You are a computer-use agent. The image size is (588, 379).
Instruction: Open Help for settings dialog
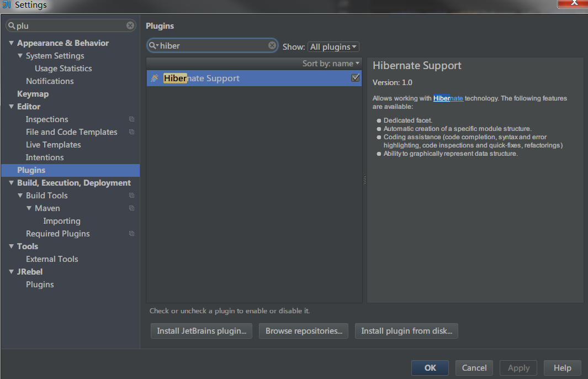coord(563,368)
